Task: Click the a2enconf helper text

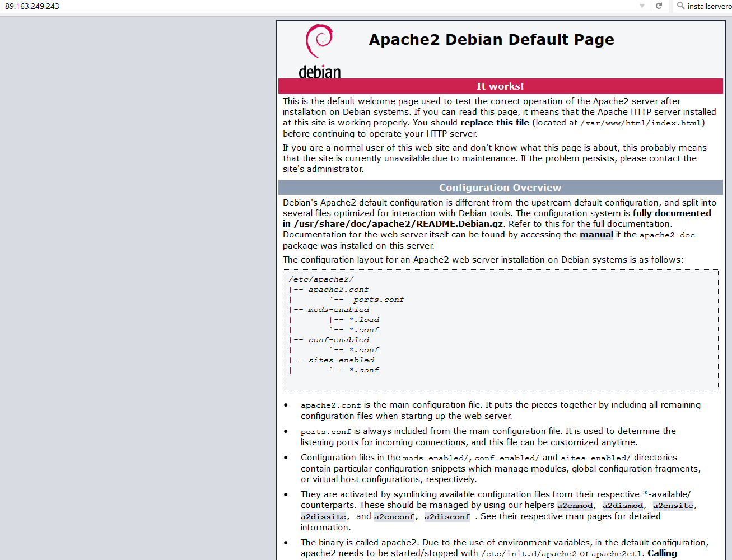Action: tap(394, 517)
